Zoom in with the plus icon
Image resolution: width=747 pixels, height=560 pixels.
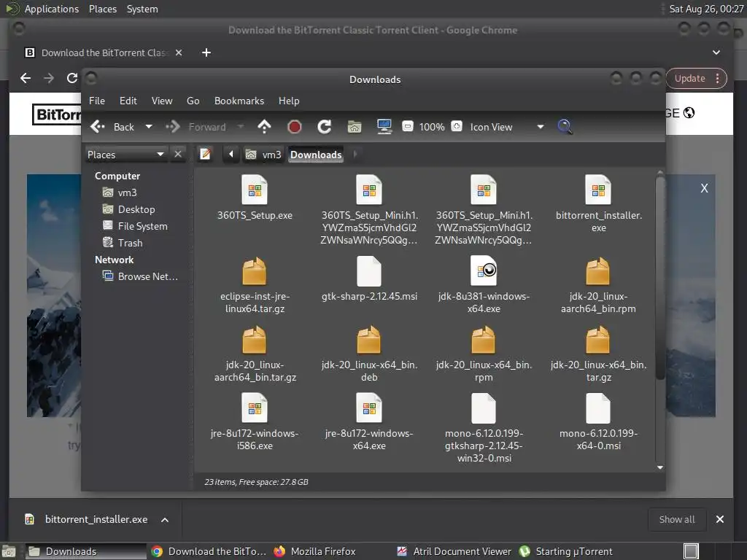pyautogui.click(x=457, y=126)
